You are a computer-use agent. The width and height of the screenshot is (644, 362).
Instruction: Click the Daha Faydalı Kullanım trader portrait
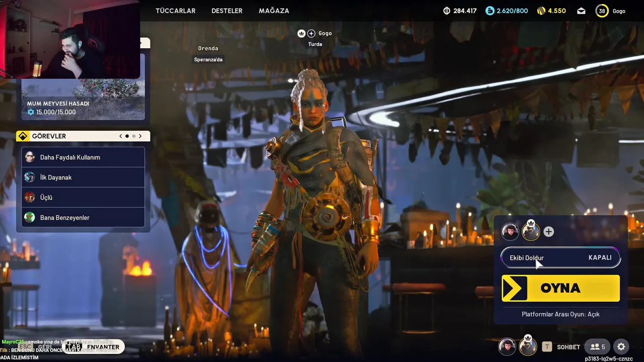[30, 157]
